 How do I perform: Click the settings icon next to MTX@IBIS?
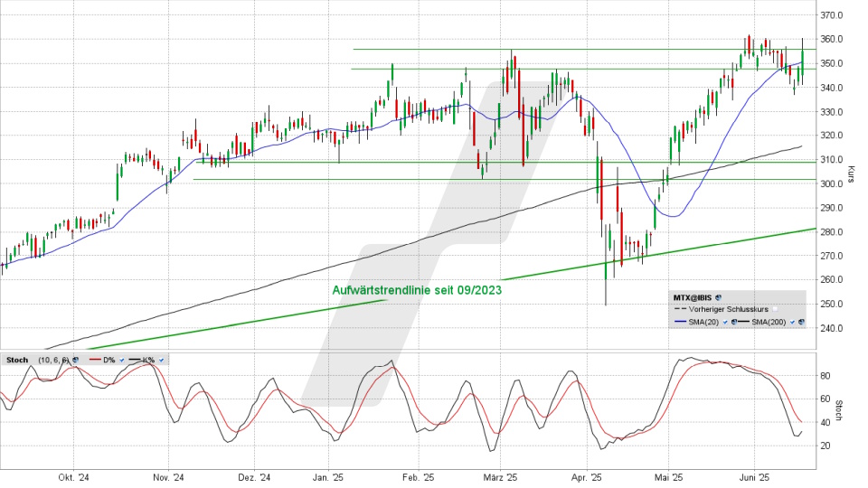[719, 297]
